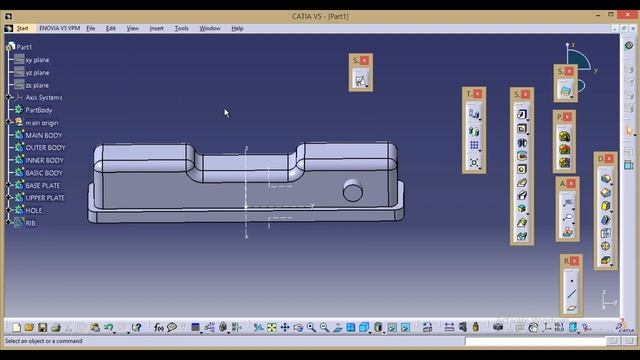Expand the HOLE tree node
640x360 pixels.
(9, 210)
